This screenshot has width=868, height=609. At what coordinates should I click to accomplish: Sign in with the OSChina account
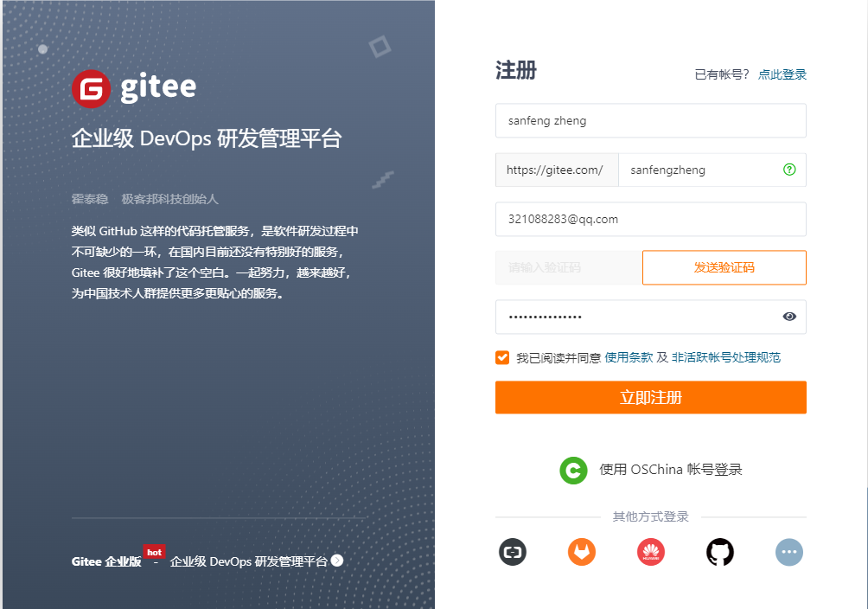(x=651, y=470)
